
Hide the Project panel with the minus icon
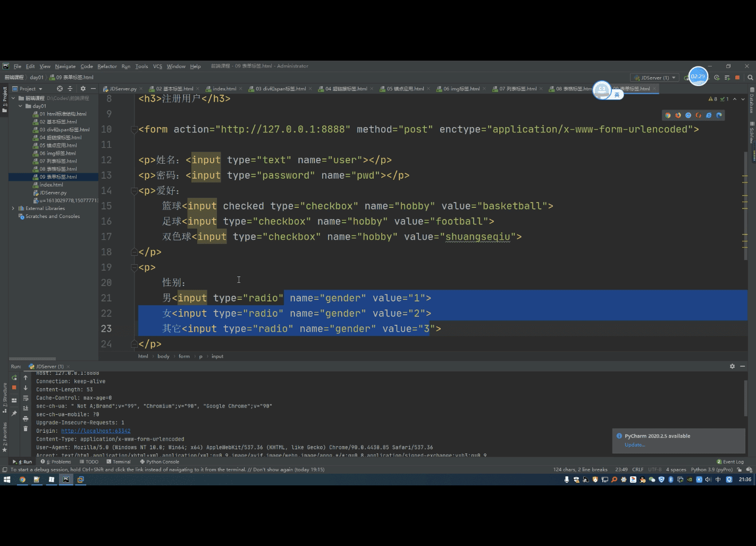coord(93,89)
